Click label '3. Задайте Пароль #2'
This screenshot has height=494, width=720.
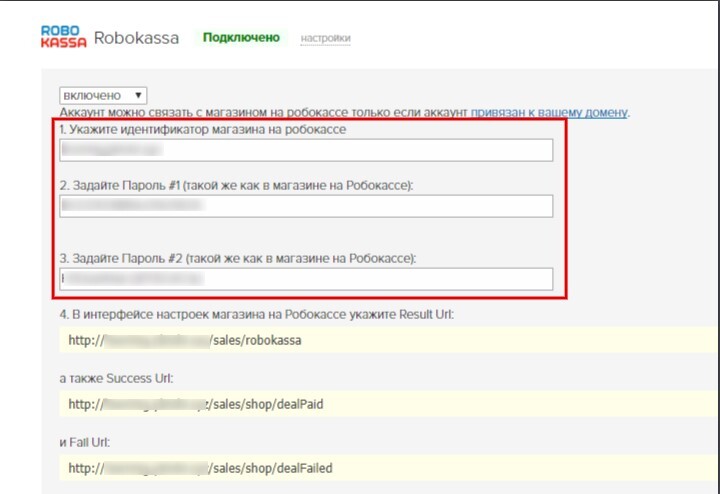121,258
